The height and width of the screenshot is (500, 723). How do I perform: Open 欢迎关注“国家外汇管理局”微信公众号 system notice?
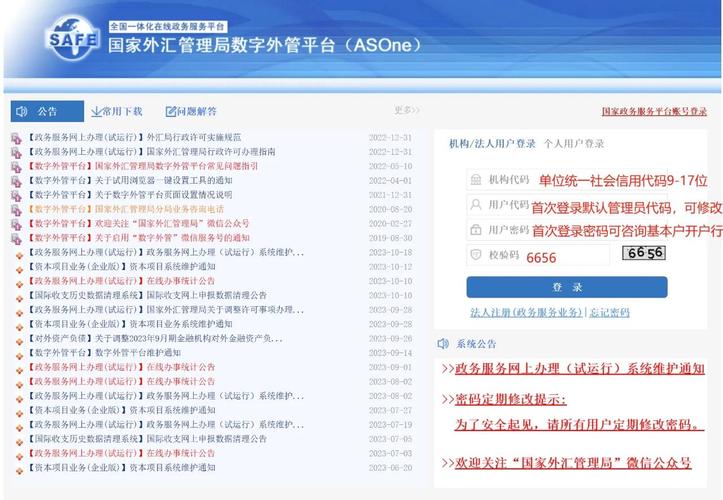click(573, 463)
